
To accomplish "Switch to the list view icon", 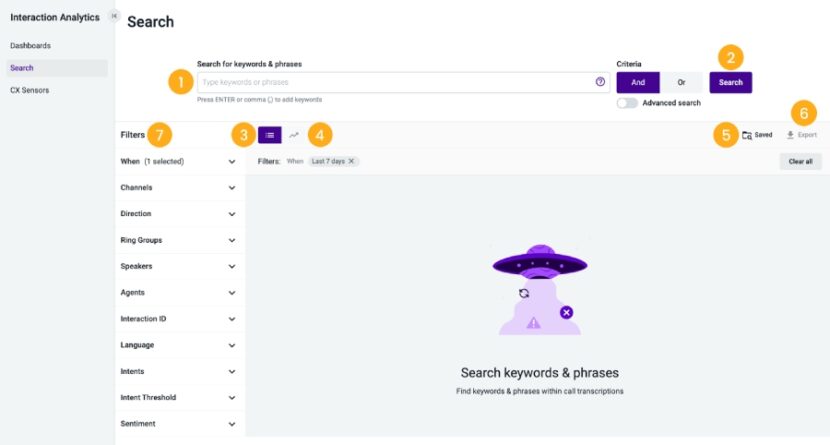I will point(269,135).
